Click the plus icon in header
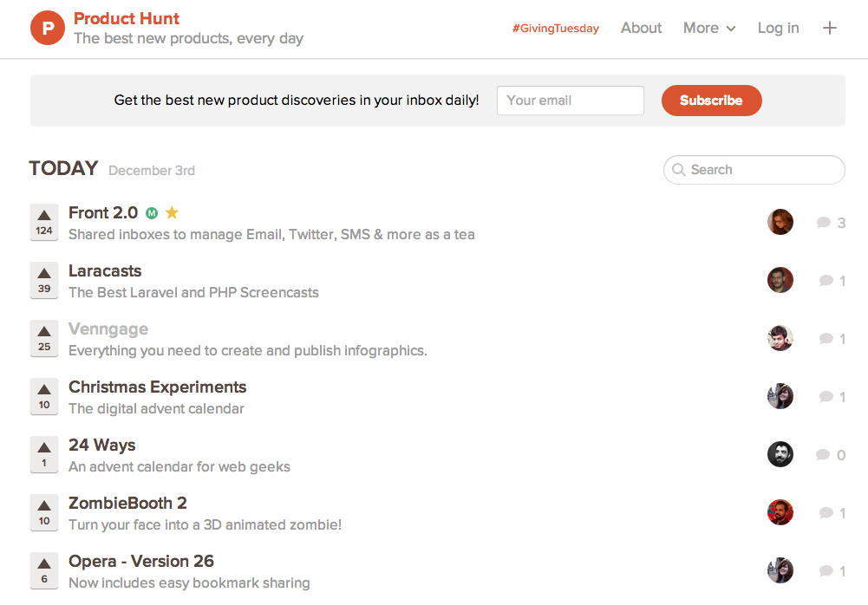This screenshot has width=868, height=605. [829, 28]
